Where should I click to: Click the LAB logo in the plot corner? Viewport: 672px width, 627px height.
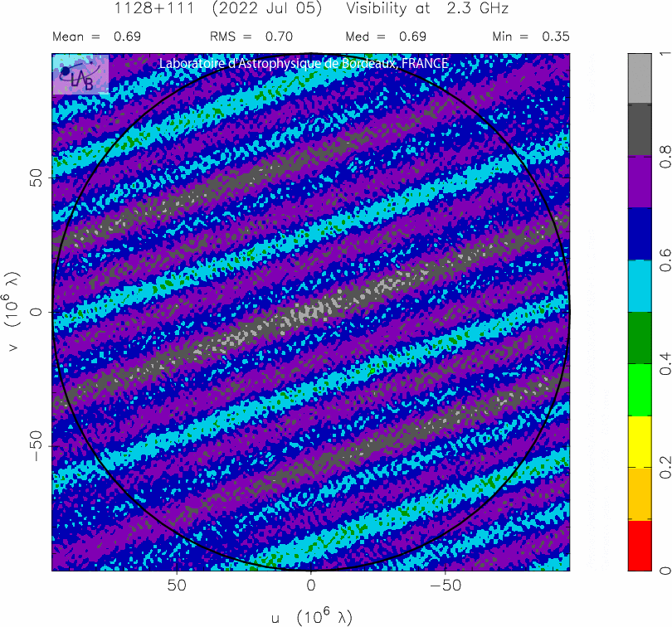click(80, 74)
